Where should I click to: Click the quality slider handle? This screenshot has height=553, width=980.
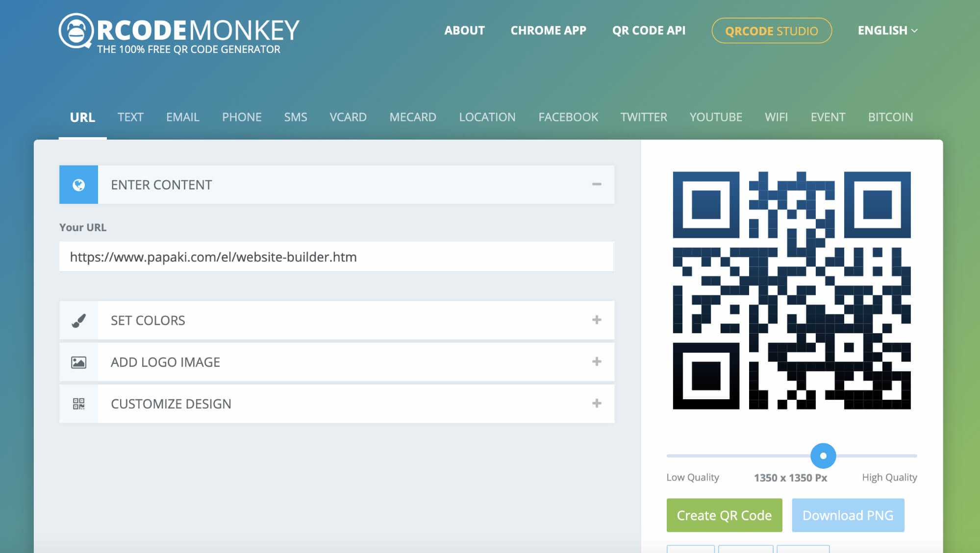pos(823,456)
